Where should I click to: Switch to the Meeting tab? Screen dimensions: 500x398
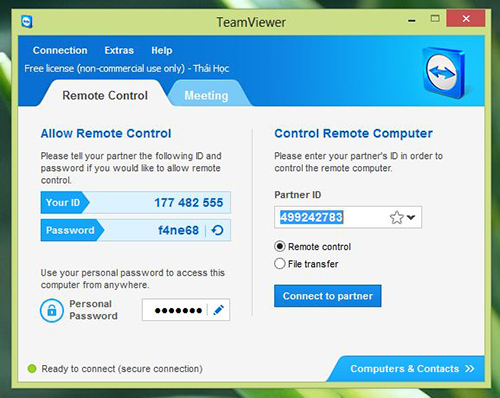[x=206, y=95]
